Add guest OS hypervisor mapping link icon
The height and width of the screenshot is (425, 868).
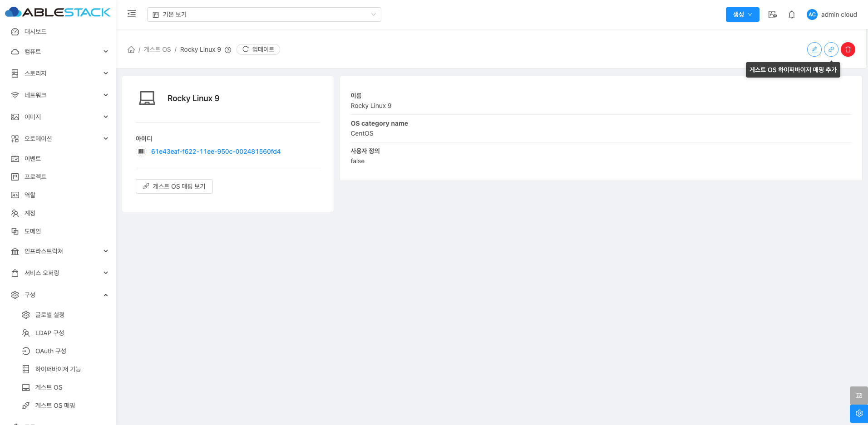click(831, 49)
